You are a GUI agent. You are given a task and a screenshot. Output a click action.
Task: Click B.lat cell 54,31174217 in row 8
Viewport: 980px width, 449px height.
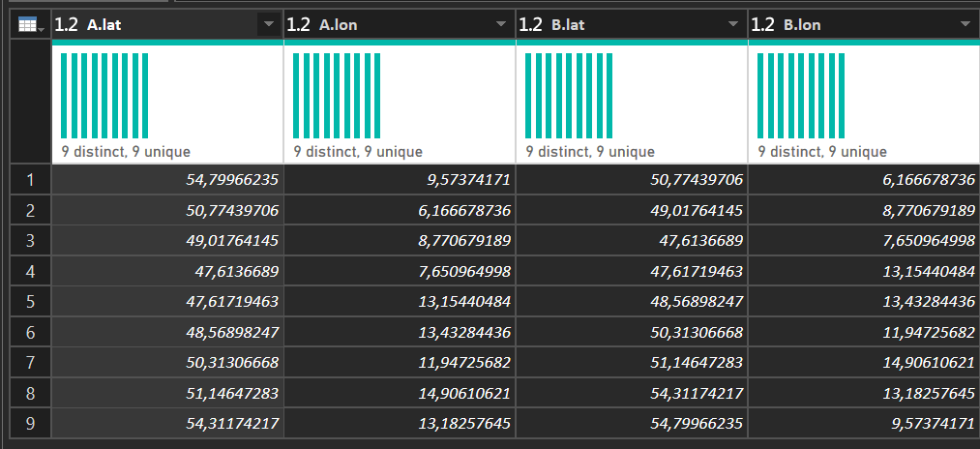pyautogui.click(x=632, y=393)
